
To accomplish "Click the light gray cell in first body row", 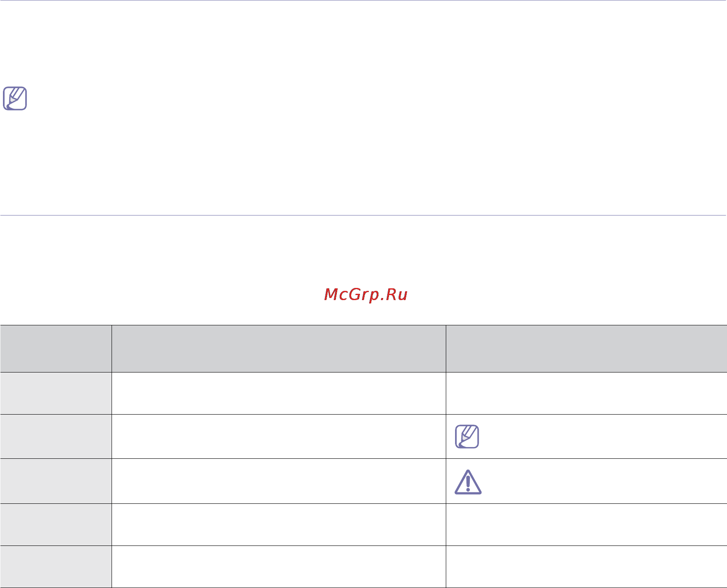I will point(56,394).
